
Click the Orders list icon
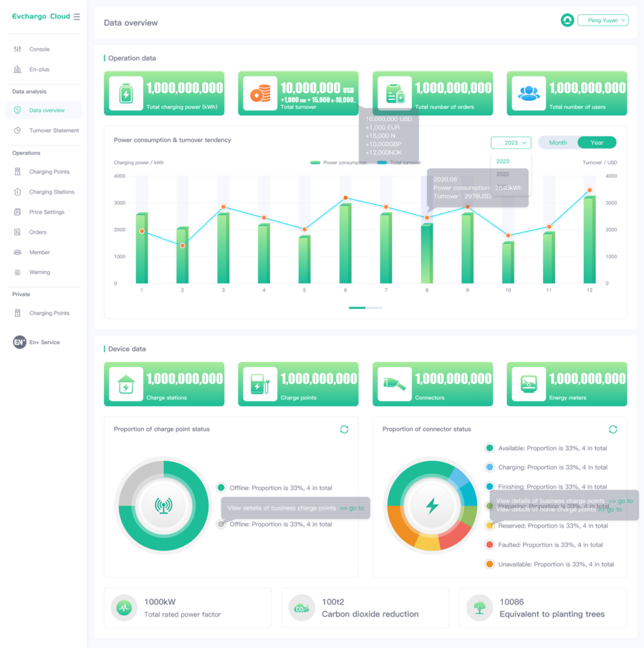click(x=17, y=232)
